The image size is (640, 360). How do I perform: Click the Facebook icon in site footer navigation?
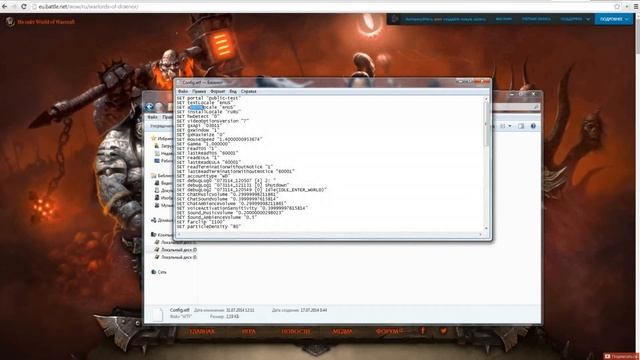point(423,331)
